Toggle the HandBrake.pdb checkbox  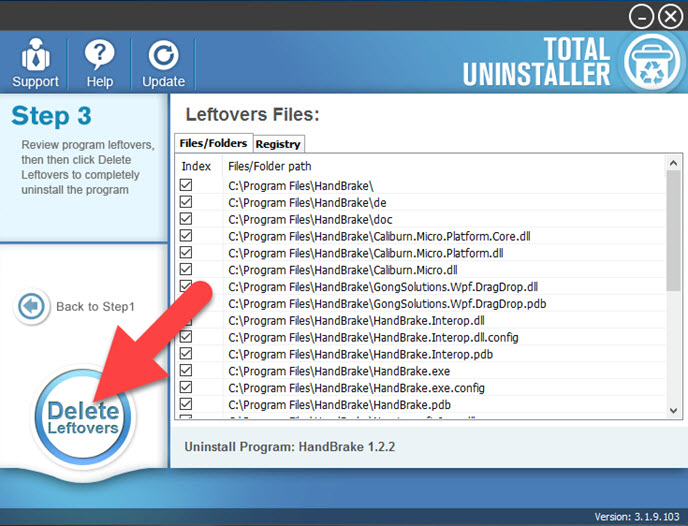(x=186, y=404)
